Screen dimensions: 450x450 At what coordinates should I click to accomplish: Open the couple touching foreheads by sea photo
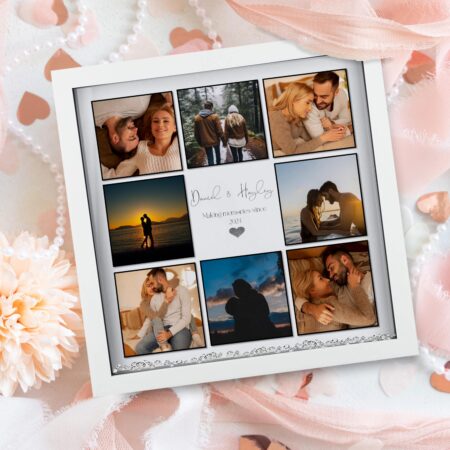point(320,199)
